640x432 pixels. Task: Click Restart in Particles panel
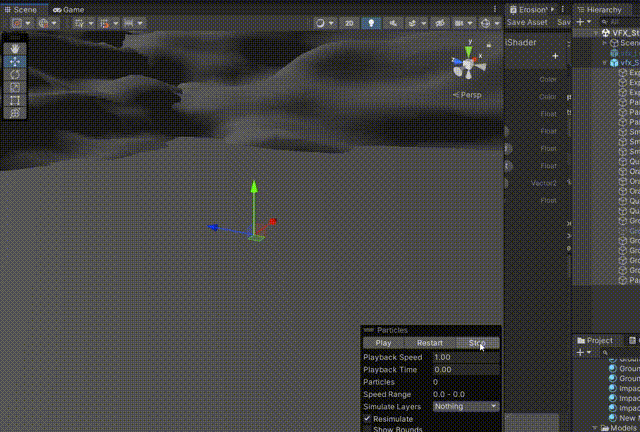[429, 343]
